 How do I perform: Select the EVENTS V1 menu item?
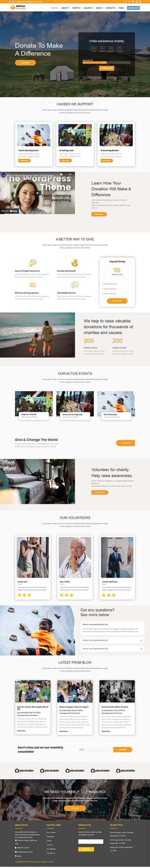(77, 8)
